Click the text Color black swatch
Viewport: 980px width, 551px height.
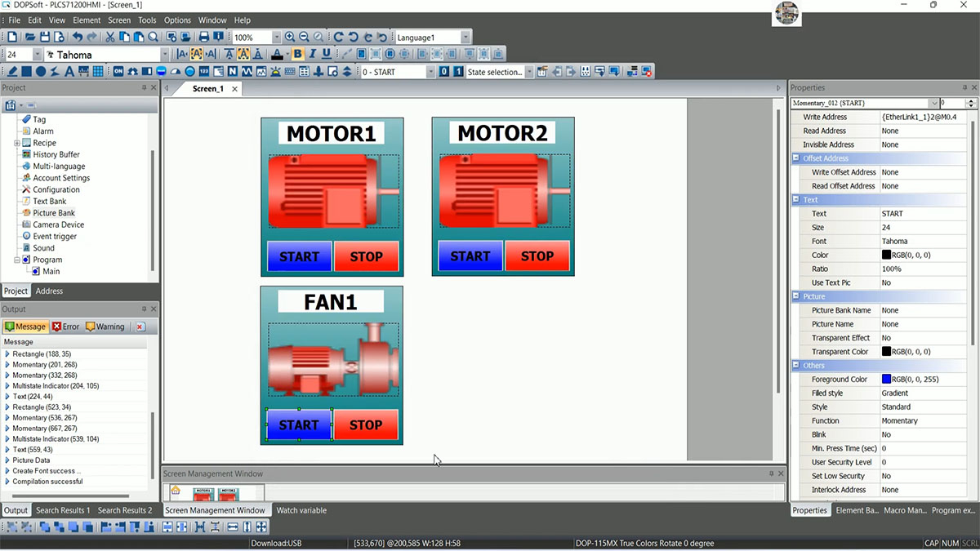[x=886, y=256]
